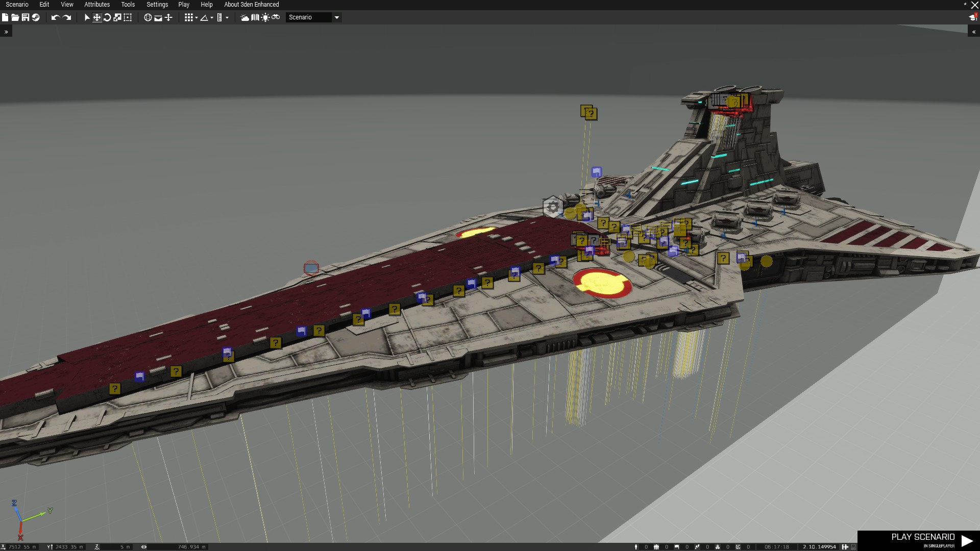The height and width of the screenshot is (551, 980).
Task: Toggle the flashlight lamp icon
Action: point(265,17)
